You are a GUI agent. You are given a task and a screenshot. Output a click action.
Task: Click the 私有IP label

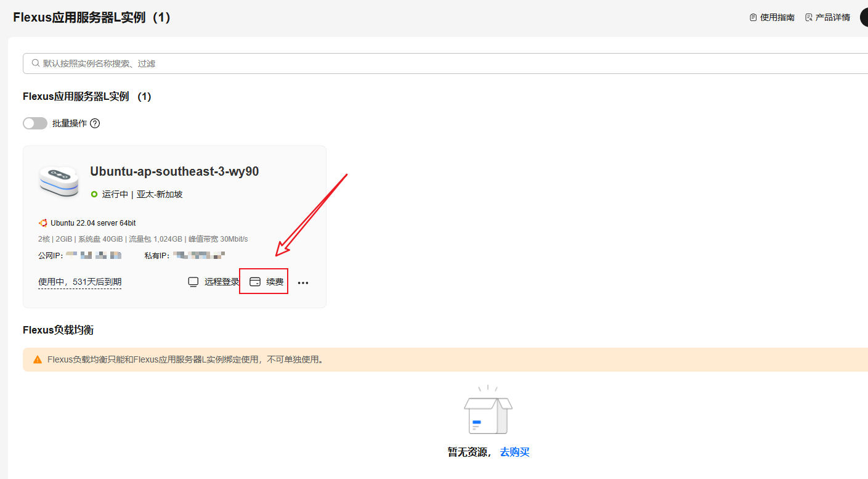[x=156, y=255]
